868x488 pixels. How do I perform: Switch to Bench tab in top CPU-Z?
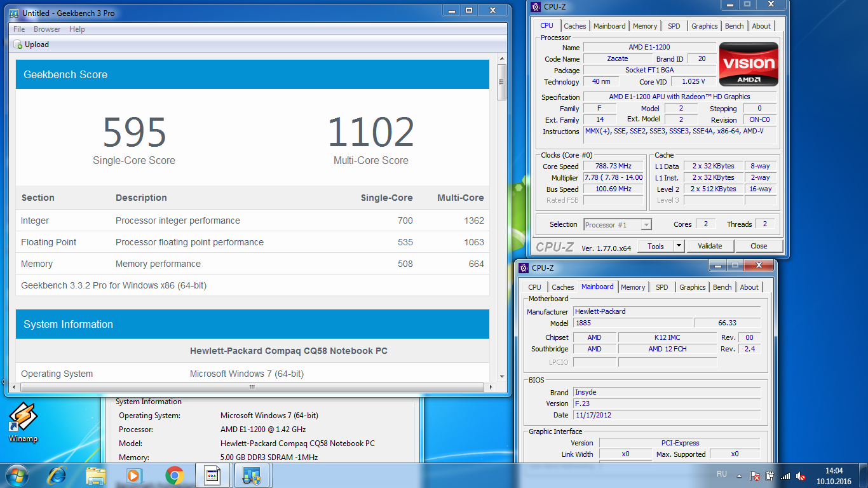pyautogui.click(x=735, y=26)
